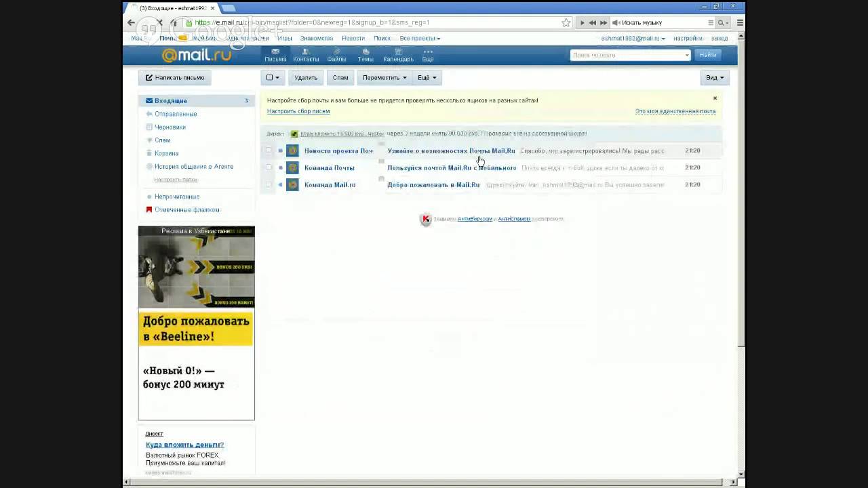
Task: Open the АнтиВирусом link
Action: pyautogui.click(x=475, y=219)
